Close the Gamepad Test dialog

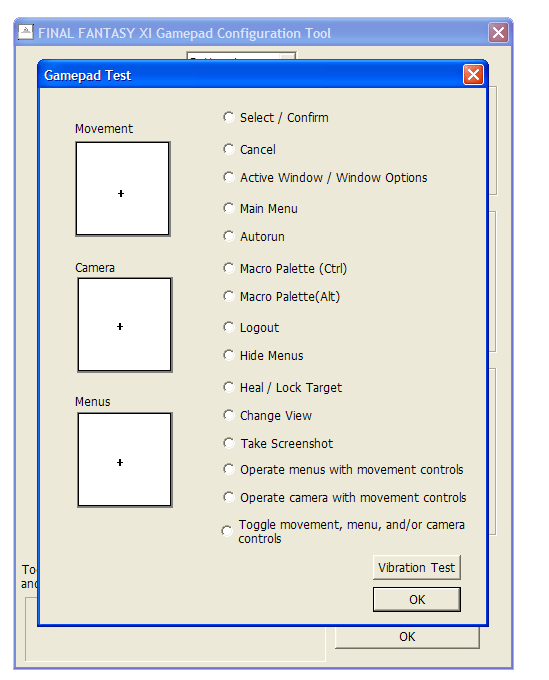click(473, 75)
